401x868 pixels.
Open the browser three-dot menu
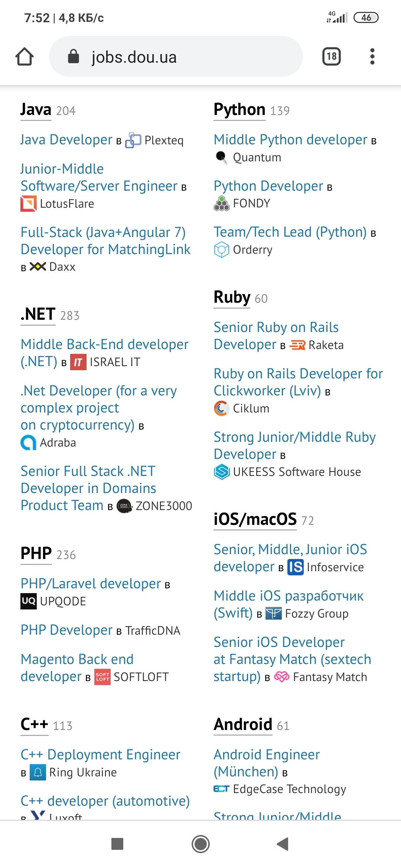372,57
